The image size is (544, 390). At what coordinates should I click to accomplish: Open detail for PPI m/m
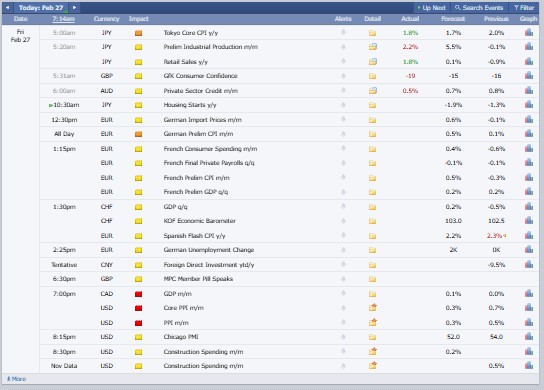373,322
